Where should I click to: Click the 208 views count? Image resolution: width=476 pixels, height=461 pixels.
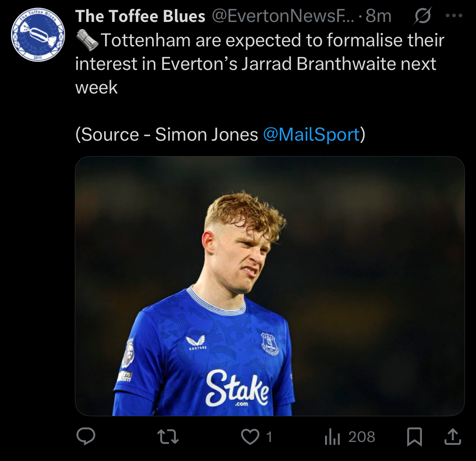(x=362, y=437)
